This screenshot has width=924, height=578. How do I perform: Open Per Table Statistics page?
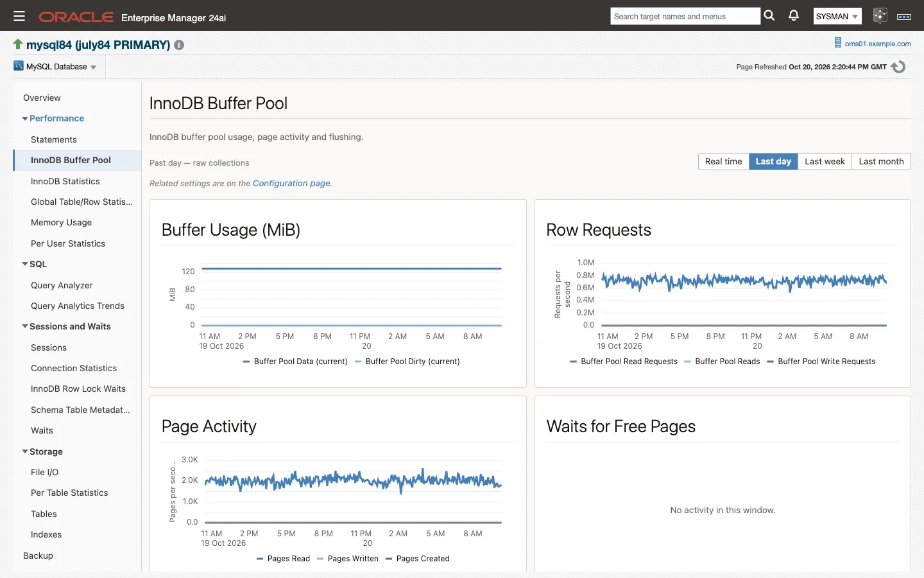(x=69, y=493)
